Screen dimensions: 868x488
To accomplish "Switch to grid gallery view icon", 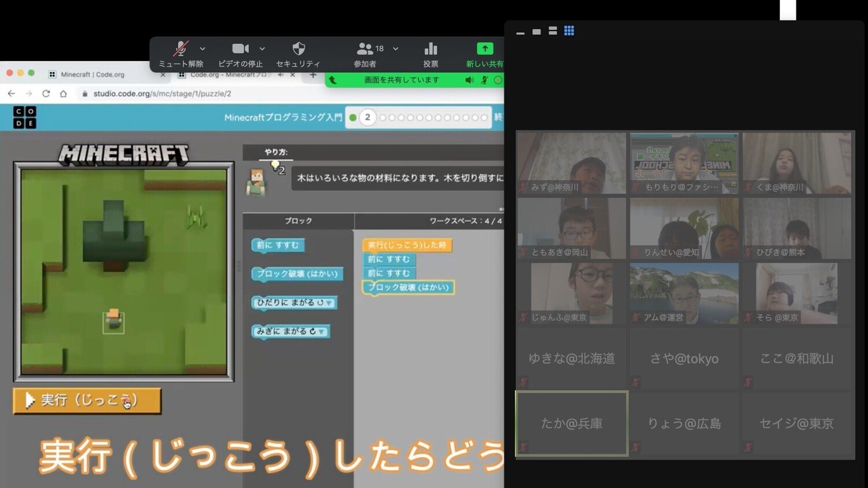I will click(x=569, y=31).
